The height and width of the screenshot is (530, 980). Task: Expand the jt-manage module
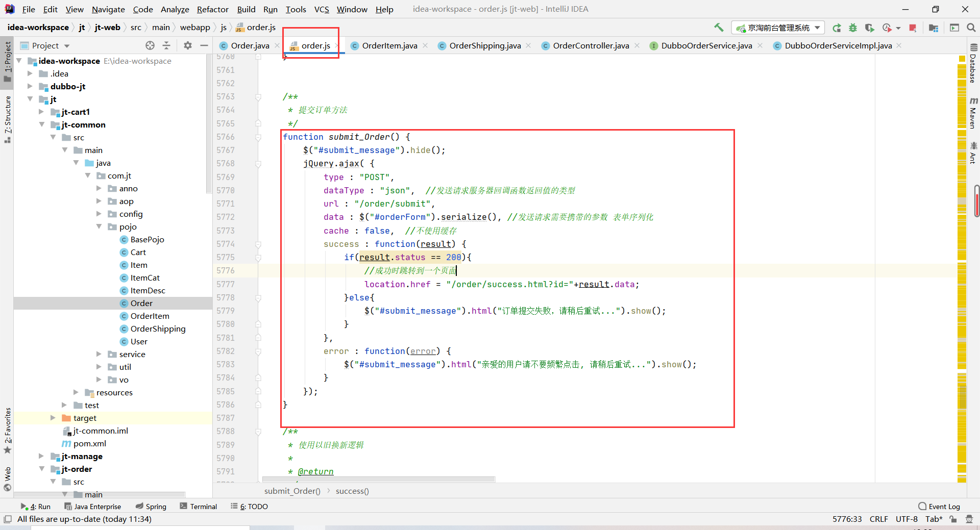click(x=41, y=456)
